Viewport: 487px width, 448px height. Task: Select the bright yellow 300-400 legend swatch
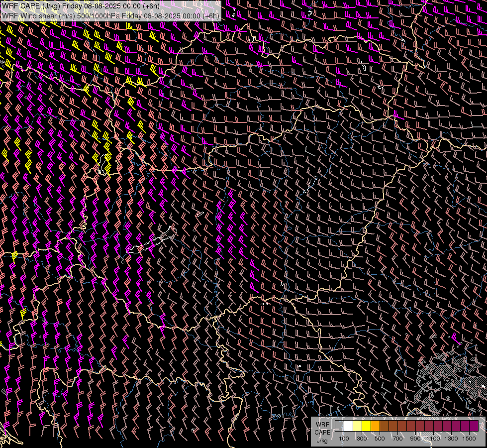tap(366, 426)
